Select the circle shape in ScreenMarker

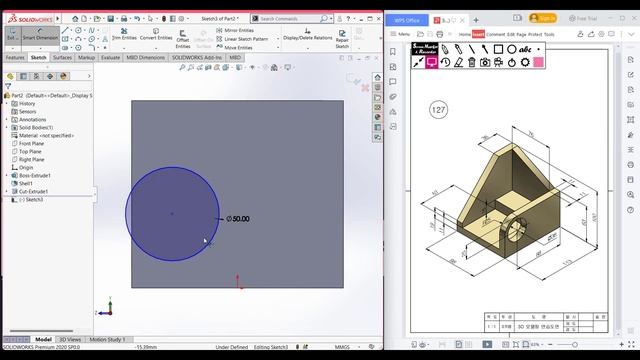[x=511, y=49]
